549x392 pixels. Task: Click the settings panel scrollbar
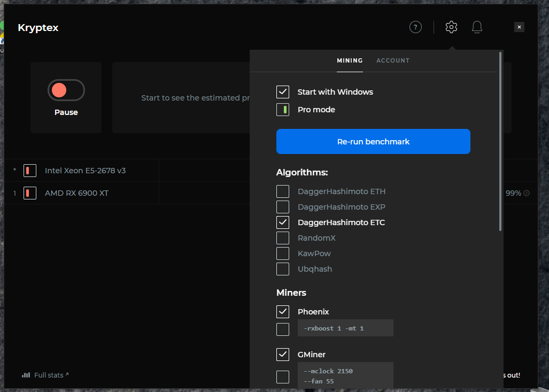(x=500, y=141)
